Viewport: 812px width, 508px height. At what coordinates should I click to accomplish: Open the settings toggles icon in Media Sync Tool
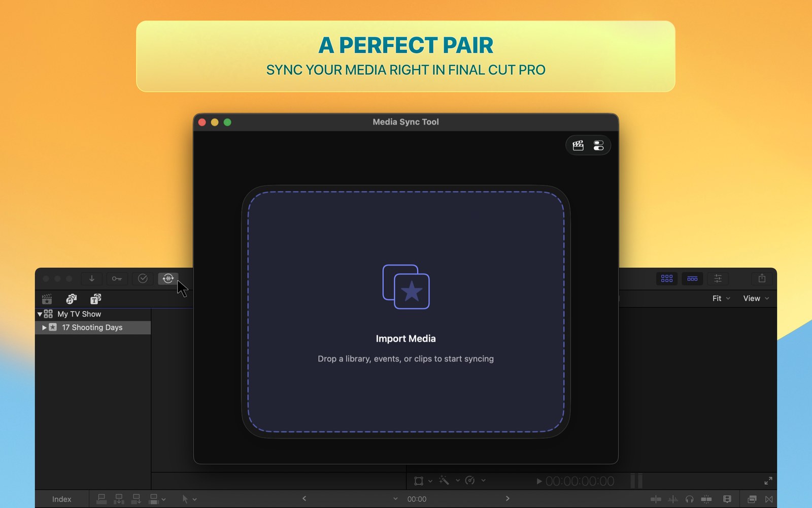click(x=598, y=146)
